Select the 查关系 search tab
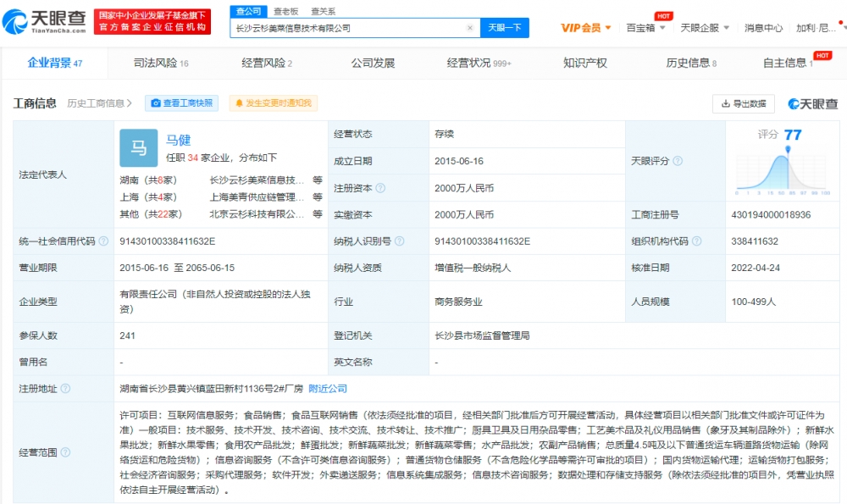Image resolution: width=847 pixels, height=504 pixels. point(323,11)
